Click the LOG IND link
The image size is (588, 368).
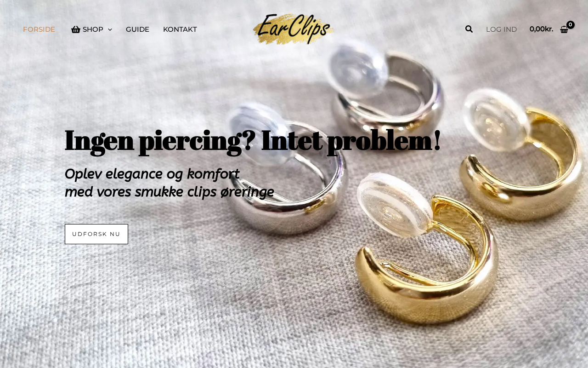[501, 29]
